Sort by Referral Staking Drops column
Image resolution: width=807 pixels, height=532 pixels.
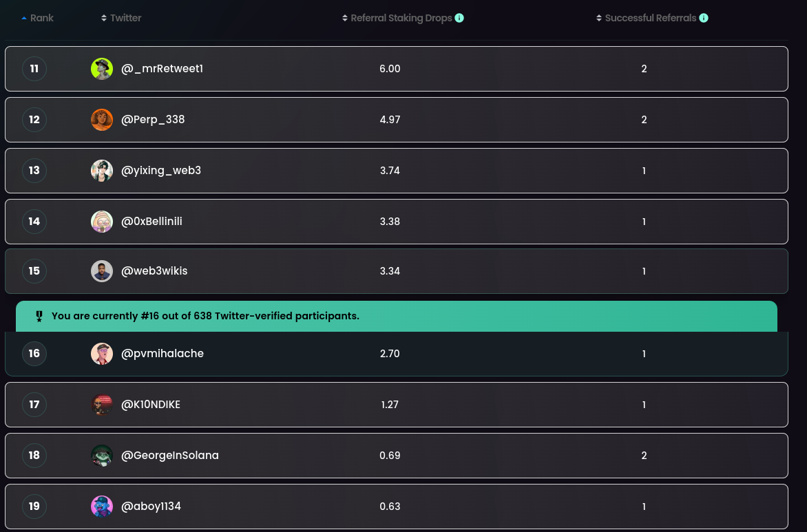coord(397,18)
